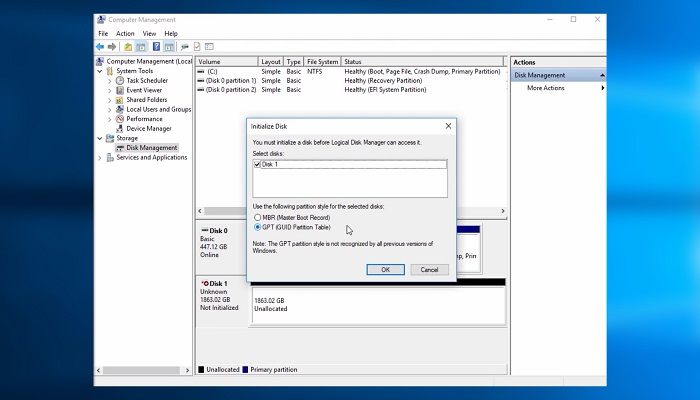700x400 pixels.
Task: Open the View menu
Action: (x=149, y=33)
